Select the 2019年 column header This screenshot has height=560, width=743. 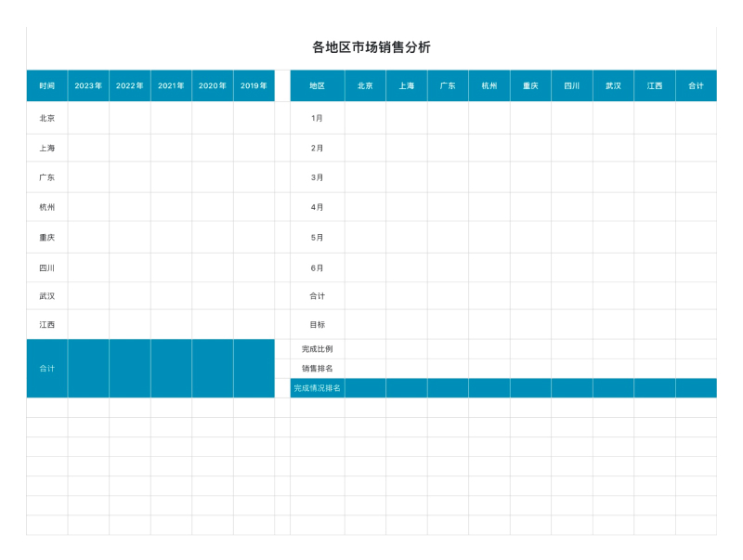254,85
